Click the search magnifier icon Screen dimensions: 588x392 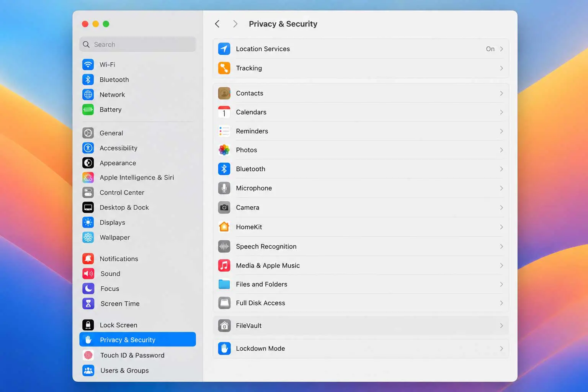click(x=86, y=44)
